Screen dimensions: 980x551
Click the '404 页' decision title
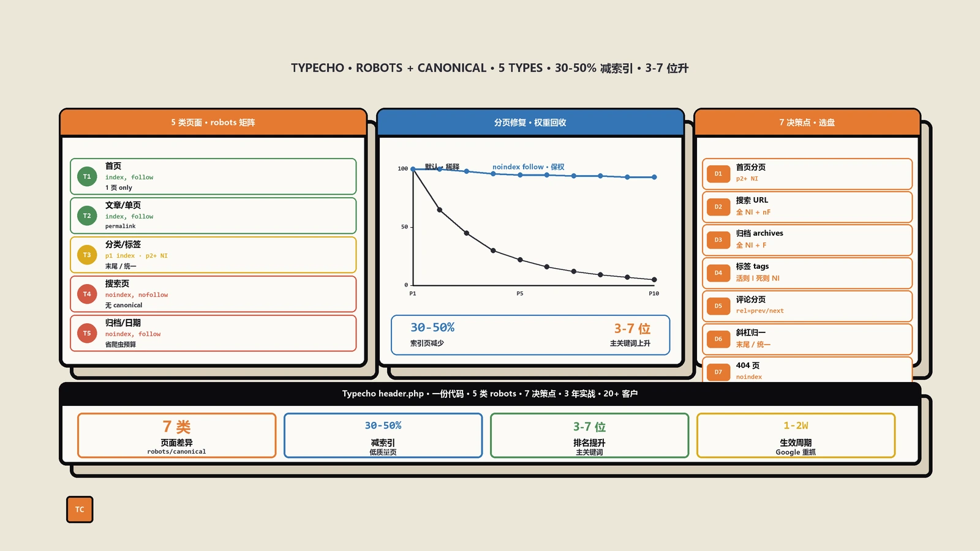coord(748,365)
